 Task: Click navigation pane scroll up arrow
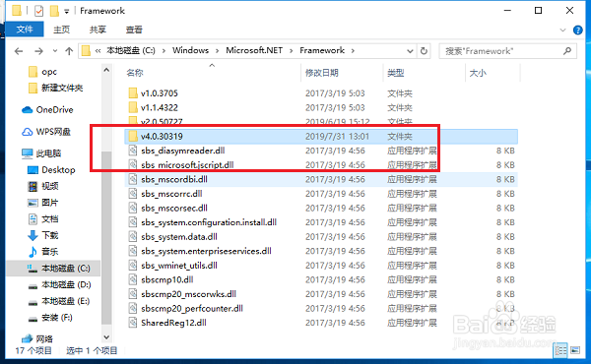(106, 70)
